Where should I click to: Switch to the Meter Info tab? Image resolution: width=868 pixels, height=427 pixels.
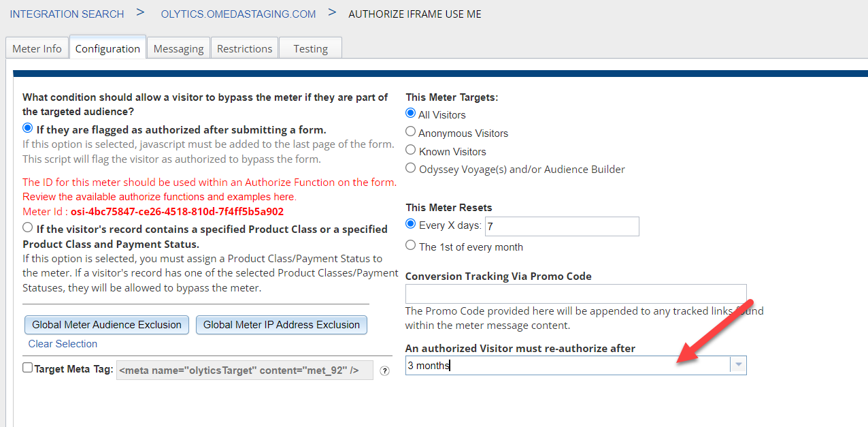(x=37, y=49)
